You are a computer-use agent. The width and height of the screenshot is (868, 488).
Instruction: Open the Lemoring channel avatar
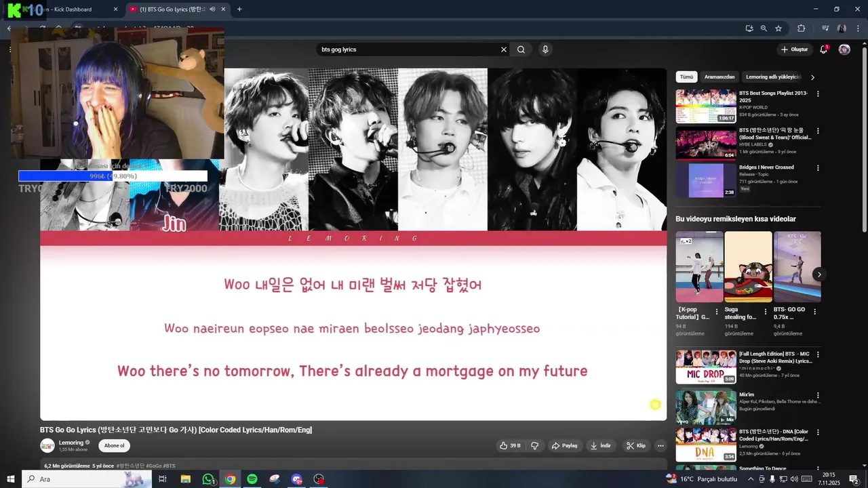47,445
